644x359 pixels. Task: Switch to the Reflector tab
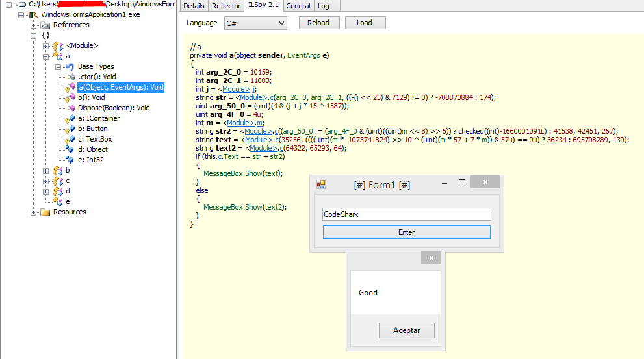pos(226,6)
